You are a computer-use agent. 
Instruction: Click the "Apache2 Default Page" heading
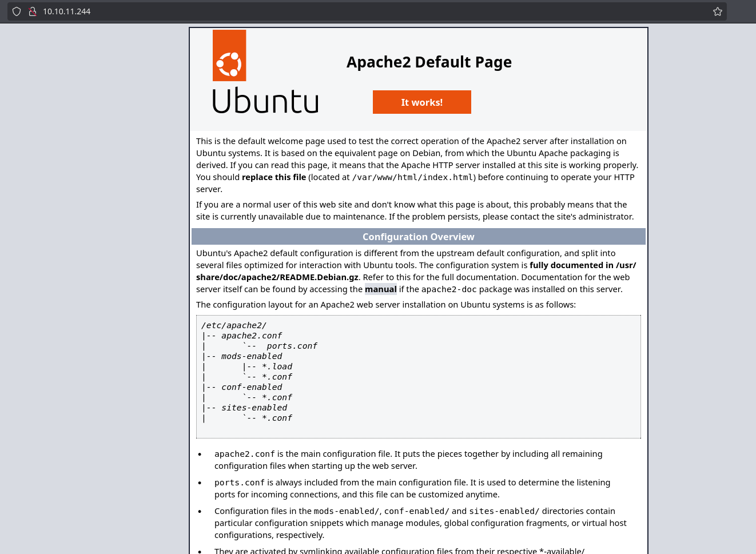429,62
